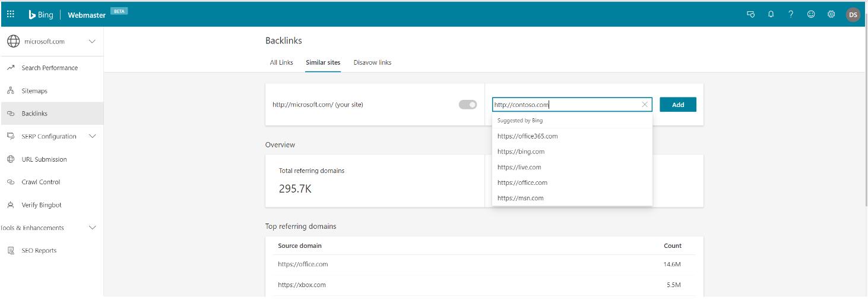Toggle the microsoft.com your site switch
868x299 pixels.
tap(468, 105)
